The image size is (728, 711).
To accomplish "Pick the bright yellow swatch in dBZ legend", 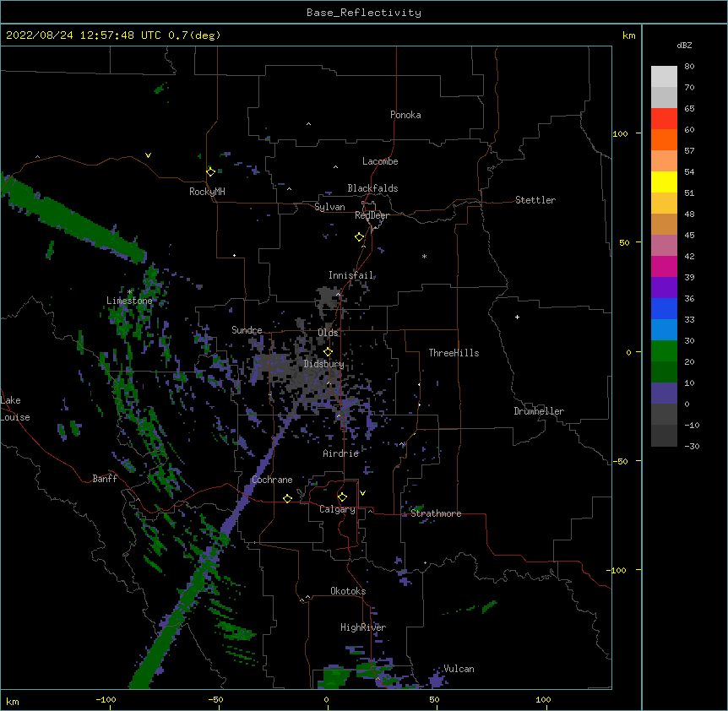I will [664, 182].
